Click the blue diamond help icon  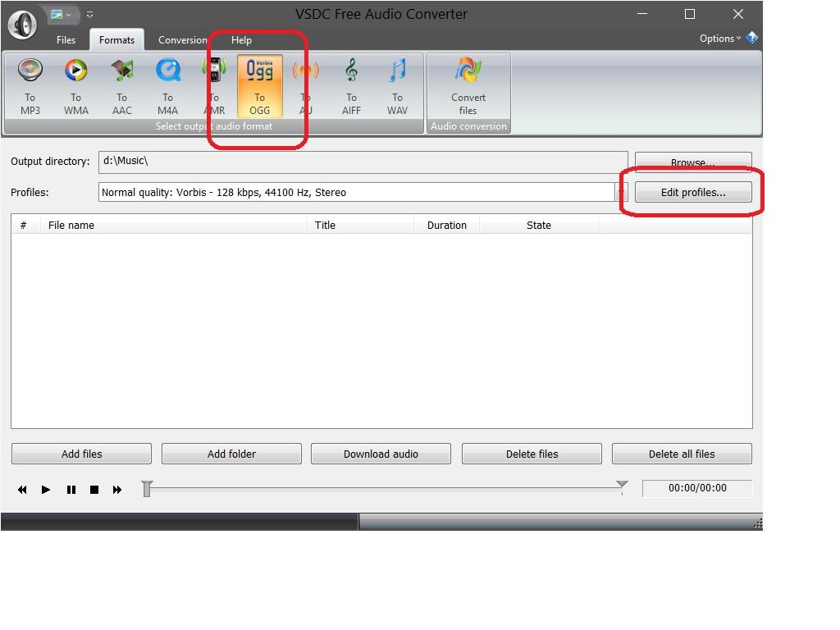[x=752, y=38]
